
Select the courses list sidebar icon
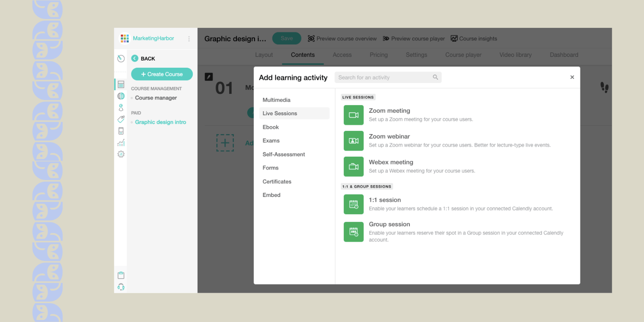(121, 85)
